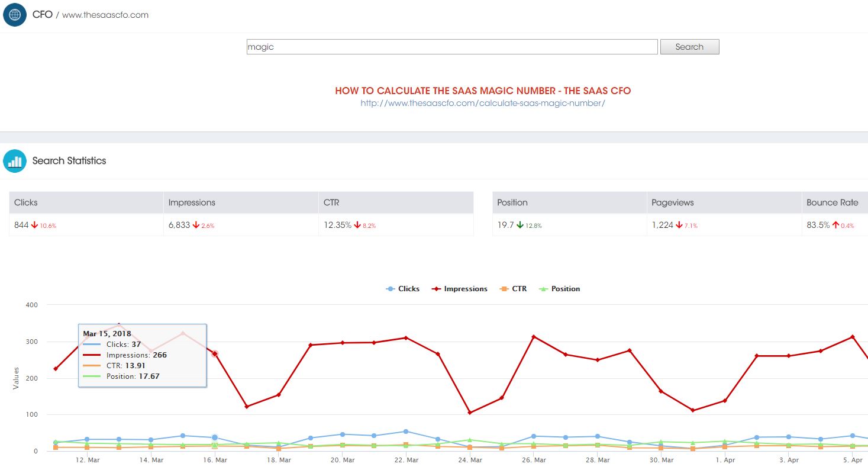Select the Clicks column header

(x=86, y=202)
